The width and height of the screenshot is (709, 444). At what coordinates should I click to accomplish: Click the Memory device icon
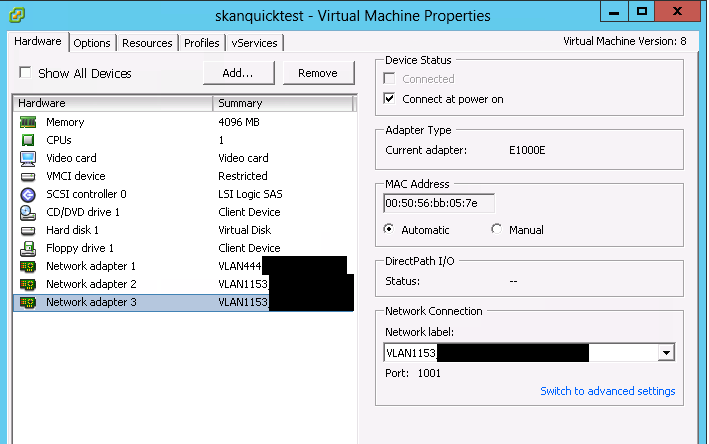point(28,122)
